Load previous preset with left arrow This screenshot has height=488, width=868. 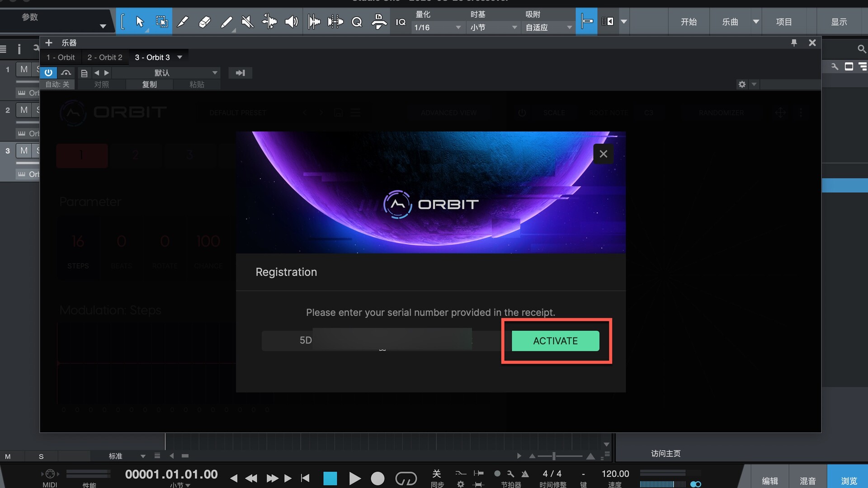coord(96,73)
